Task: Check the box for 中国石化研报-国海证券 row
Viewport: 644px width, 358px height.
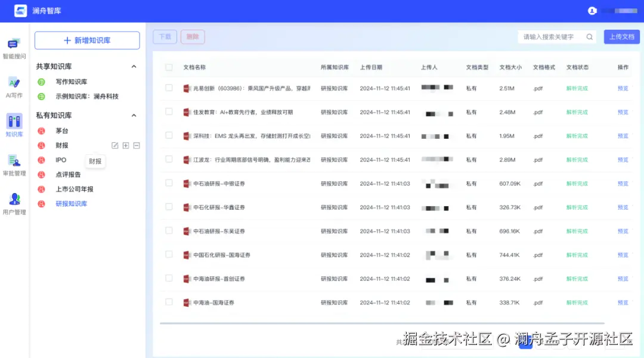Action: pyautogui.click(x=169, y=254)
